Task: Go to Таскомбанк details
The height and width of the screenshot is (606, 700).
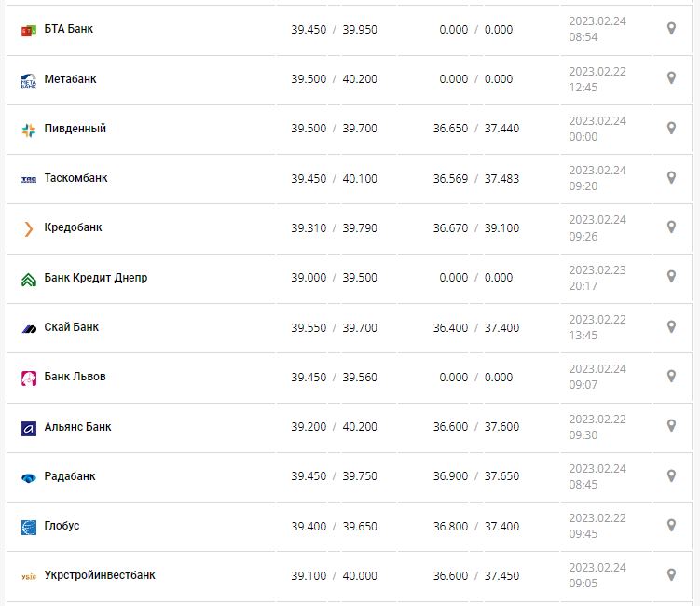Action: (75, 178)
